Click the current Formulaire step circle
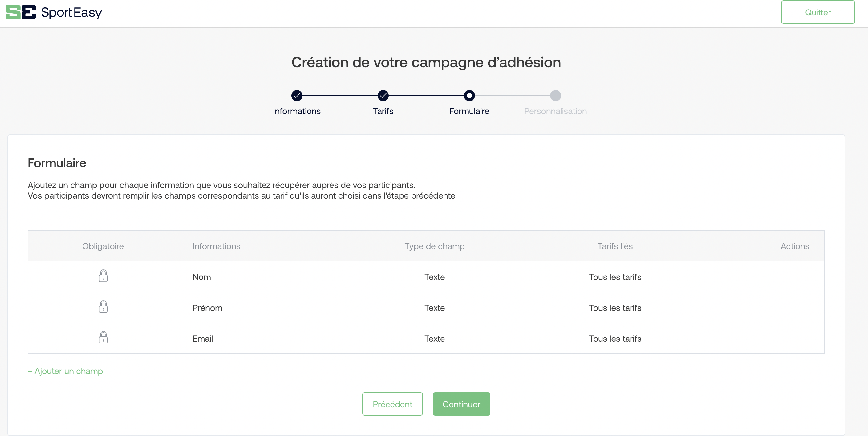The height and width of the screenshot is (436, 868). [469, 96]
